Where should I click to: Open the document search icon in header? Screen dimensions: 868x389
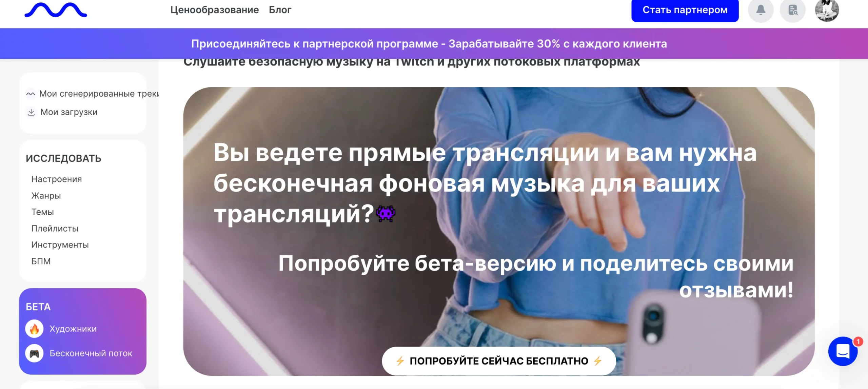(x=793, y=10)
